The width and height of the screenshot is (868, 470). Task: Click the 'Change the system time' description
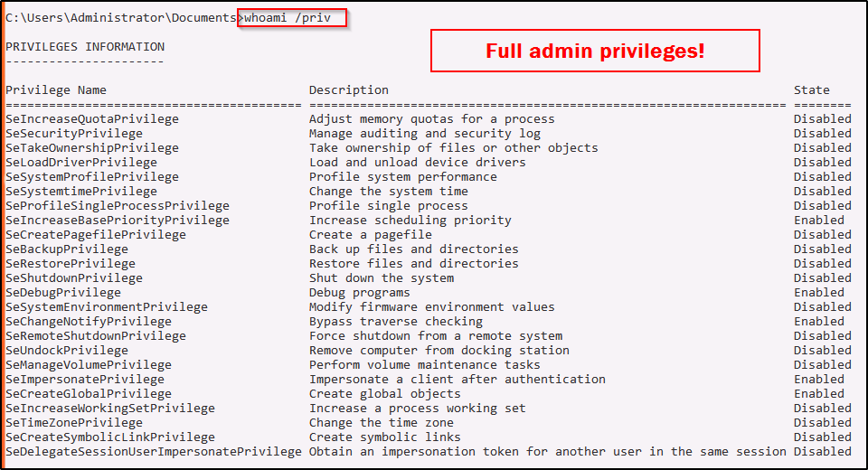[x=389, y=191]
